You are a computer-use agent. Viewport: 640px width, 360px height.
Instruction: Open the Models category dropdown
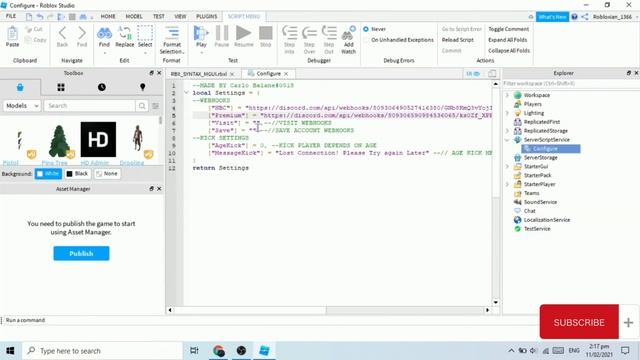click(x=22, y=106)
